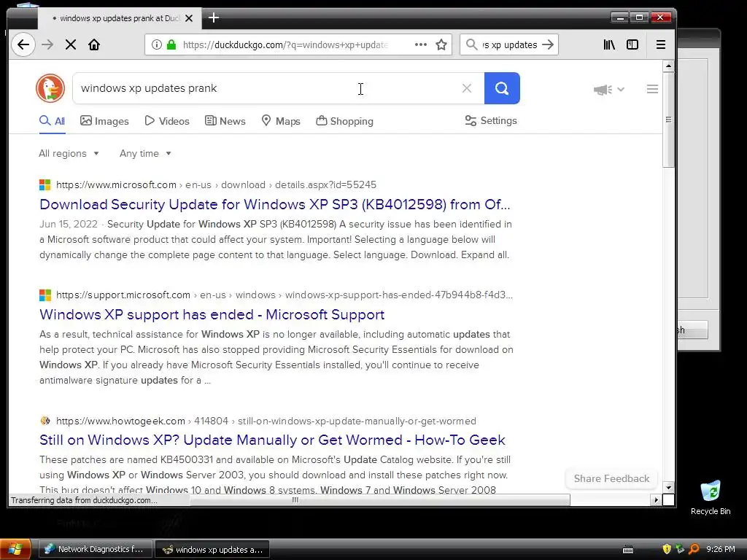Click the Share Feedback button
The image size is (747, 560).
[611, 478]
